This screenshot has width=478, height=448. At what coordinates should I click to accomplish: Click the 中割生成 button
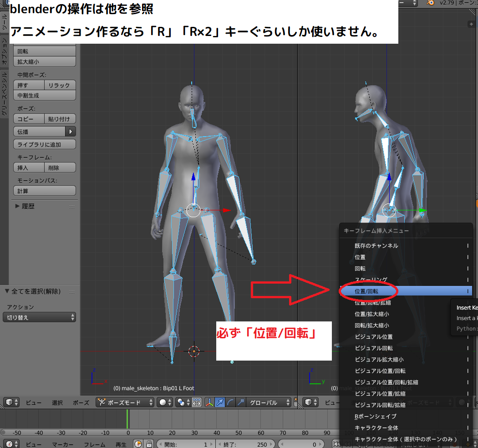(x=45, y=96)
